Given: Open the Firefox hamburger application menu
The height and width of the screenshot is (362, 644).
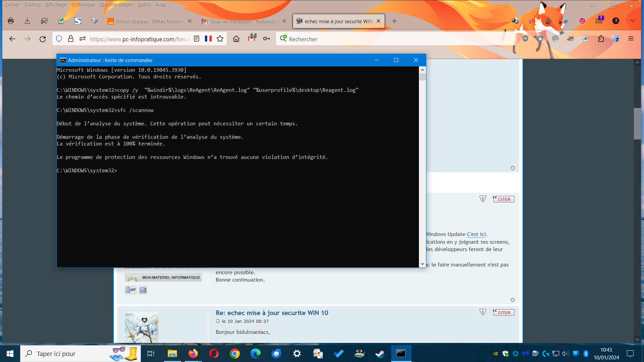Looking at the screenshot, I should point(631,39).
